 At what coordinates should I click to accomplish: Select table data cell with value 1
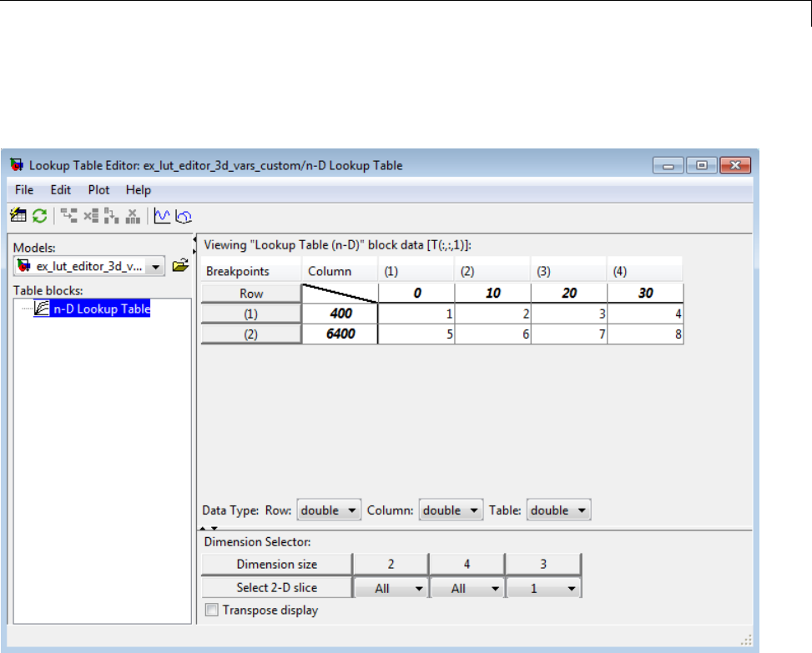click(417, 314)
